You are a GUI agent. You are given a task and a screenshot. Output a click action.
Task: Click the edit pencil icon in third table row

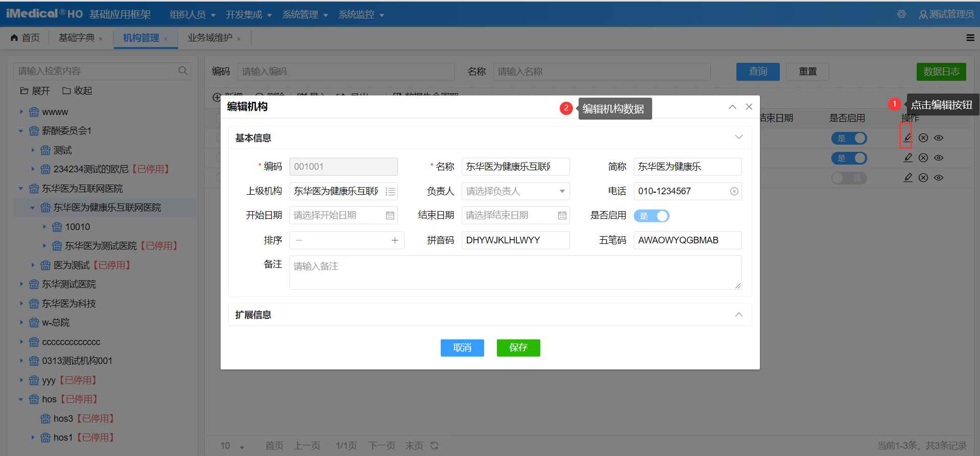[907, 177]
